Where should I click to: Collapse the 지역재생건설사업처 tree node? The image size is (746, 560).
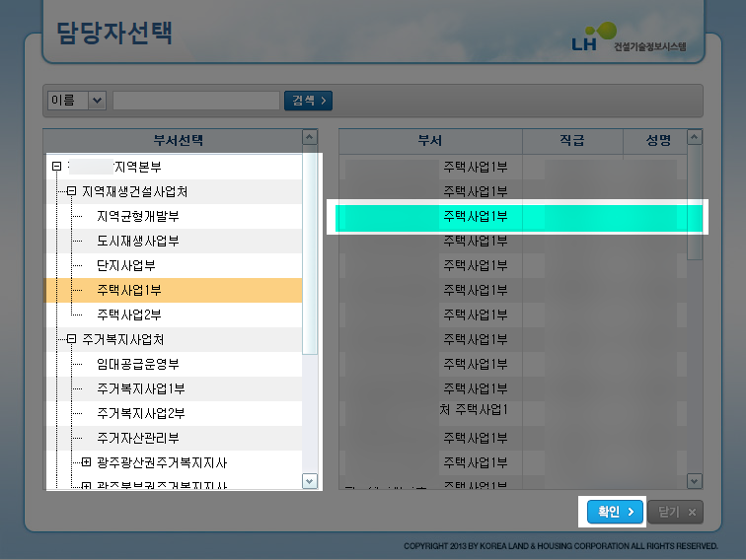[71, 191]
